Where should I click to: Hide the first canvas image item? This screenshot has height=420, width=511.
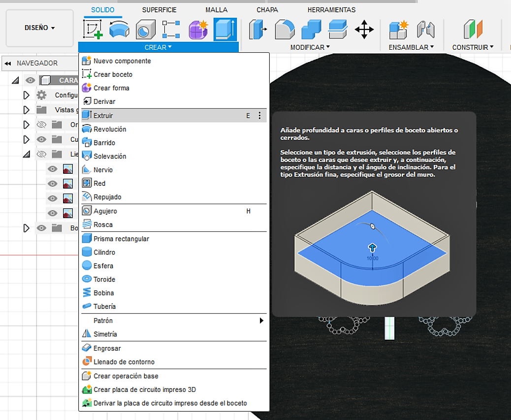click(53, 169)
